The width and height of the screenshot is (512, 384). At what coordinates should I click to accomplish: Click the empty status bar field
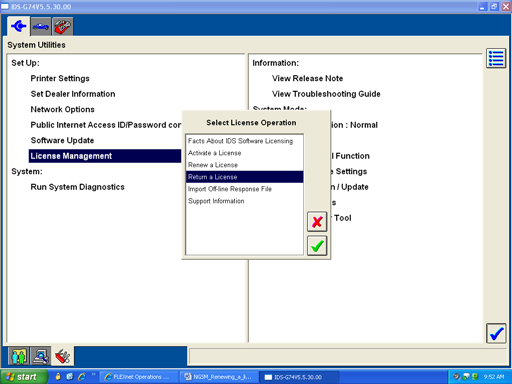(x=347, y=356)
